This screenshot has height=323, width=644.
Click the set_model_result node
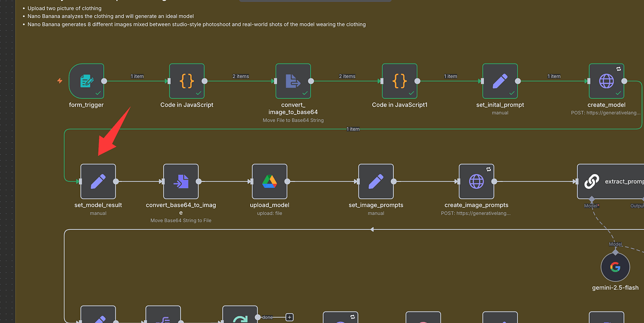pos(98,181)
